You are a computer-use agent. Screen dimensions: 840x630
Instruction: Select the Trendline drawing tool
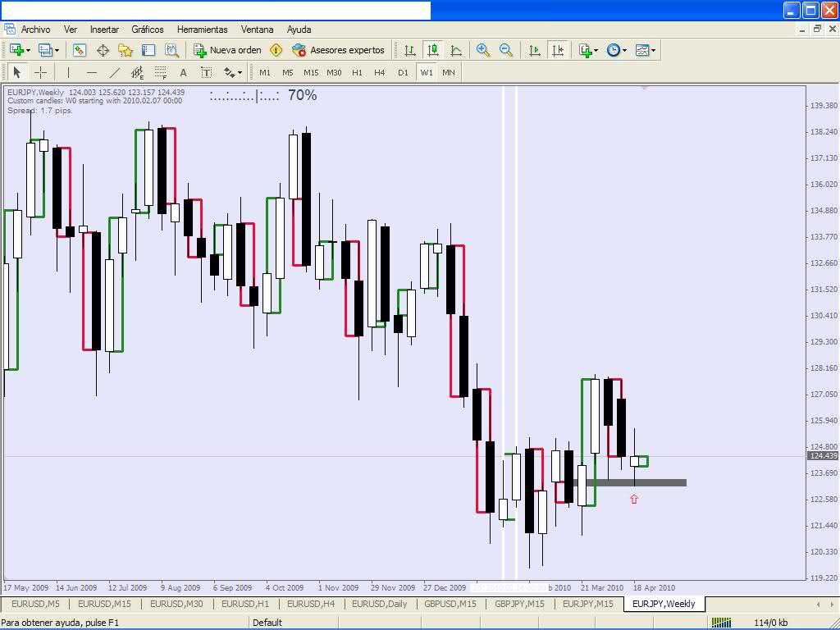115,72
